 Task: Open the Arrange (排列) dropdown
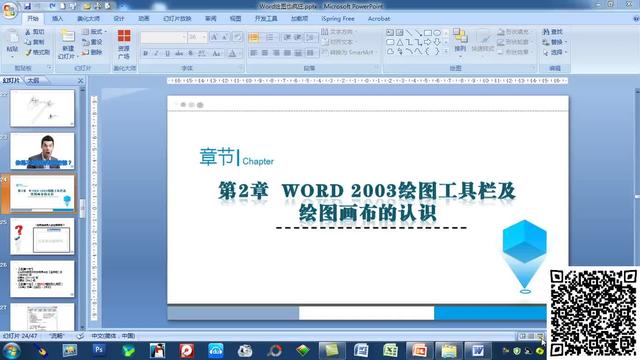pos(460,42)
